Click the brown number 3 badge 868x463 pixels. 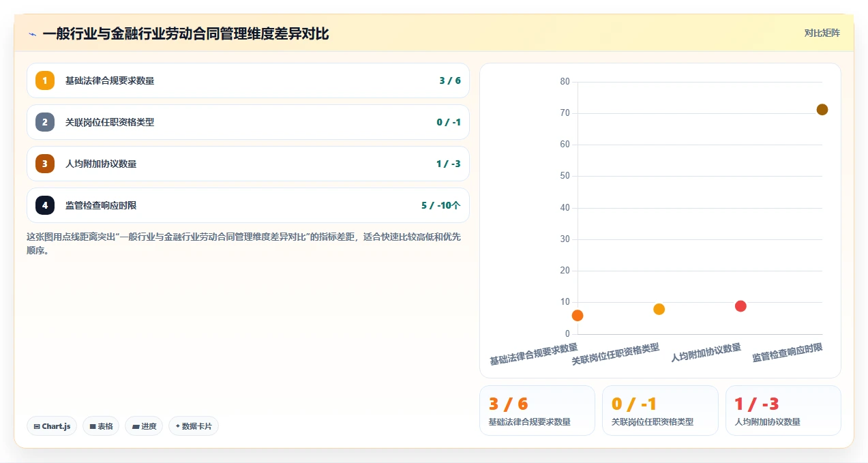click(45, 164)
